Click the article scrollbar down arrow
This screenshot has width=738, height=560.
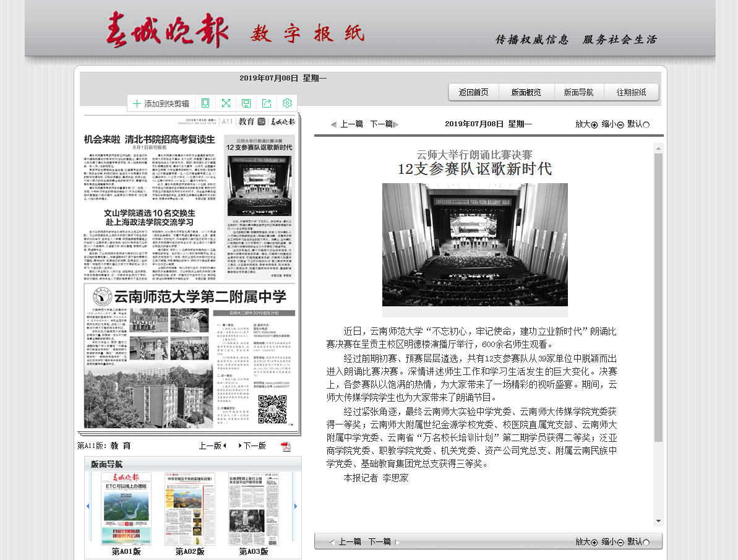click(658, 521)
